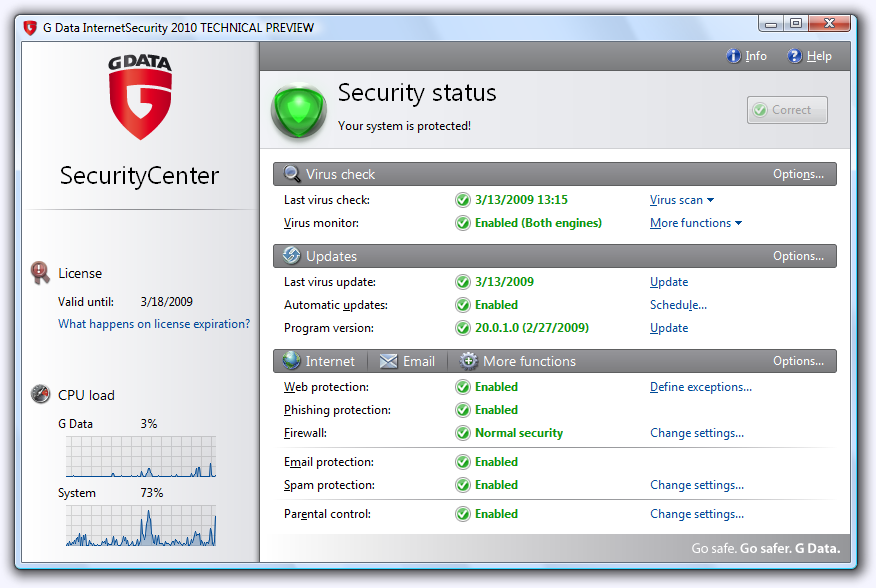
Task: Switch to the More functions tab
Action: (x=518, y=361)
